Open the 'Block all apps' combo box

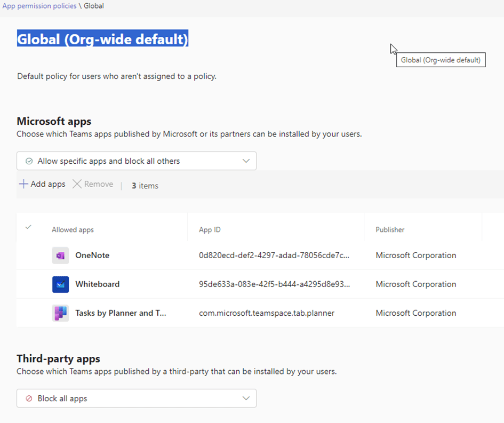click(x=136, y=398)
